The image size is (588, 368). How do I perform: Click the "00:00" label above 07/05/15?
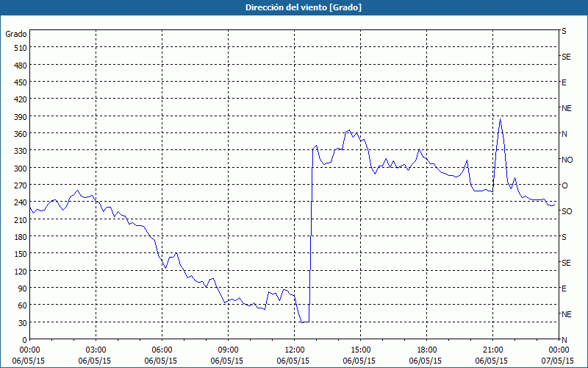559,350
